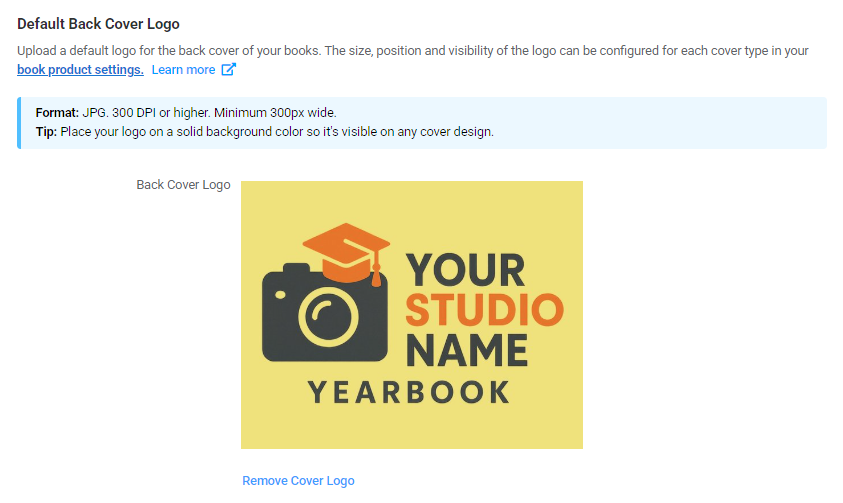Image resolution: width=843 pixels, height=503 pixels.
Task: Click the empty yellow area below YEARBOOK
Action: (412, 427)
